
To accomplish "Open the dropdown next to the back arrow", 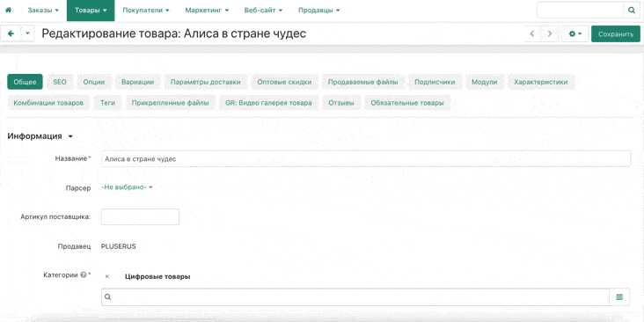I will click(27, 33).
